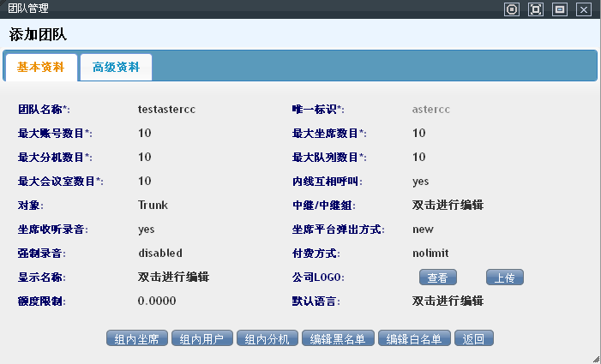Click the stop icon in title bar
The image size is (601, 364).
click(512, 9)
